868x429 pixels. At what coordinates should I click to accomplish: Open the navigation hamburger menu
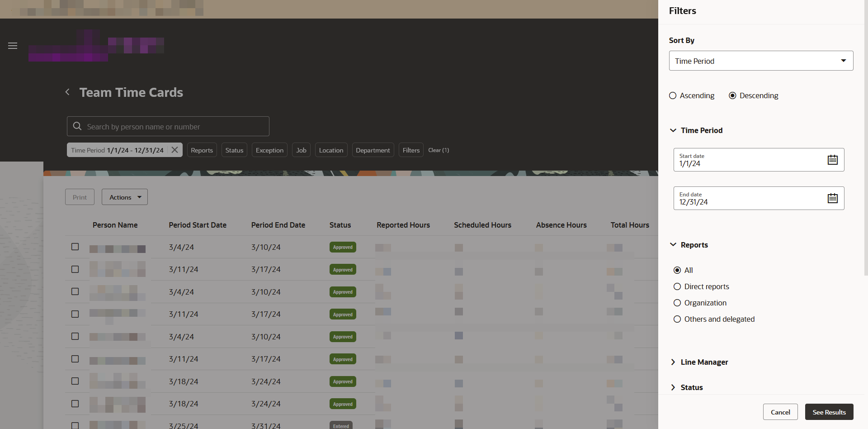point(12,46)
